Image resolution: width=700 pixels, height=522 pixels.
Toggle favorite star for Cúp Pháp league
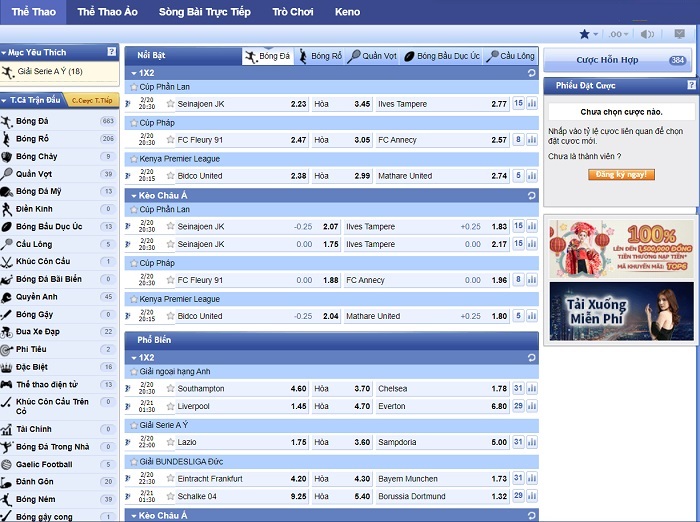(132, 123)
